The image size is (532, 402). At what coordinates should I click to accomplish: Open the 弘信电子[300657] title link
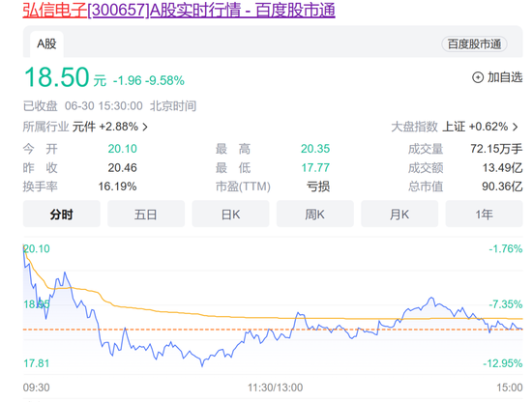[179, 10]
